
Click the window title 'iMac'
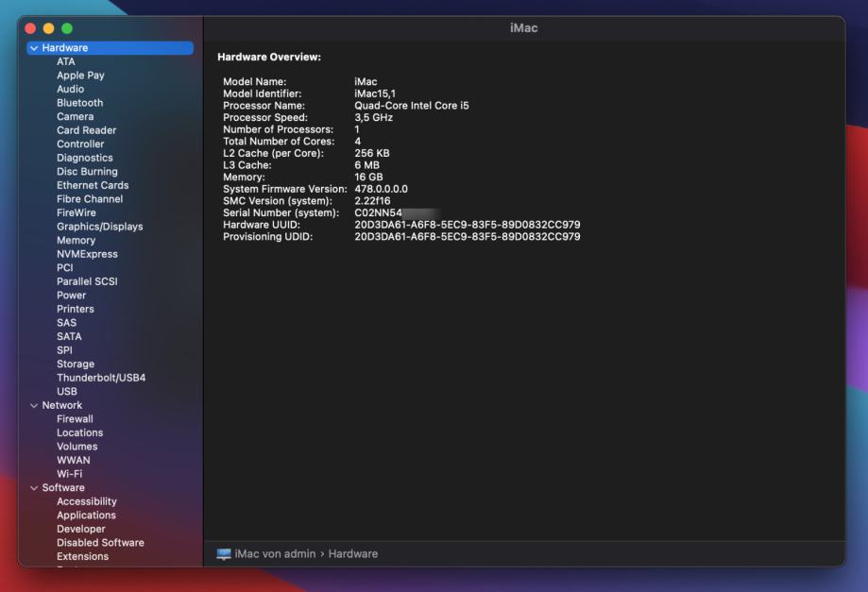[523, 28]
